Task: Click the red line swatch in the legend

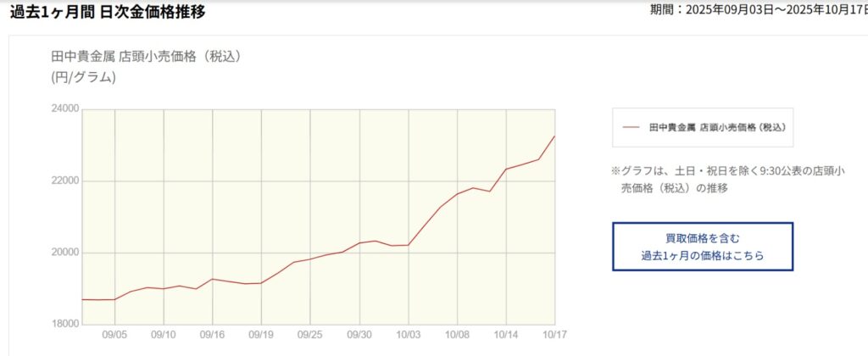Action: 631,127
